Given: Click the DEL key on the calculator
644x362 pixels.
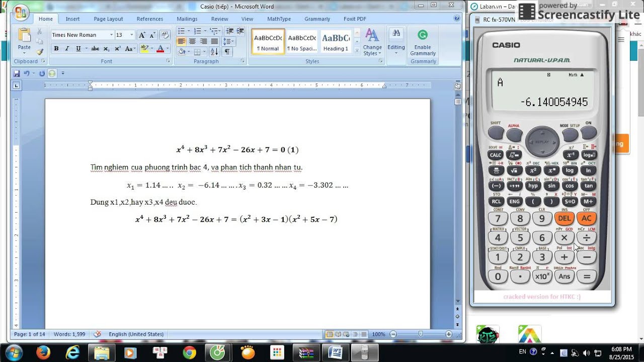Looking at the screenshot, I should [564, 218].
